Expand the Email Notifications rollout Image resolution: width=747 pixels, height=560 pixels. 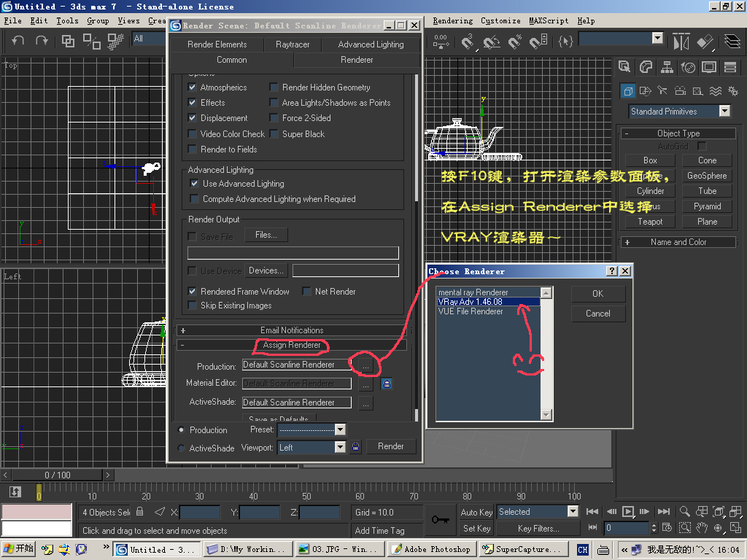pyautogui.click(x=292, y=330)
